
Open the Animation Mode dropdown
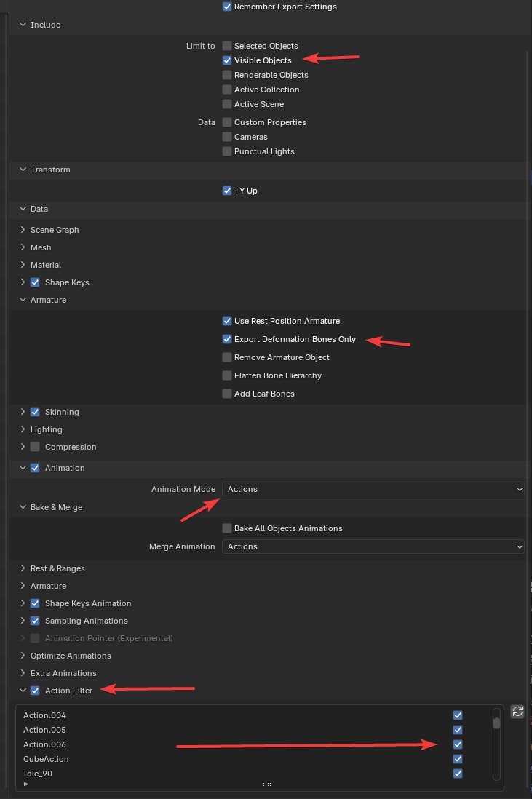[373, 489]
